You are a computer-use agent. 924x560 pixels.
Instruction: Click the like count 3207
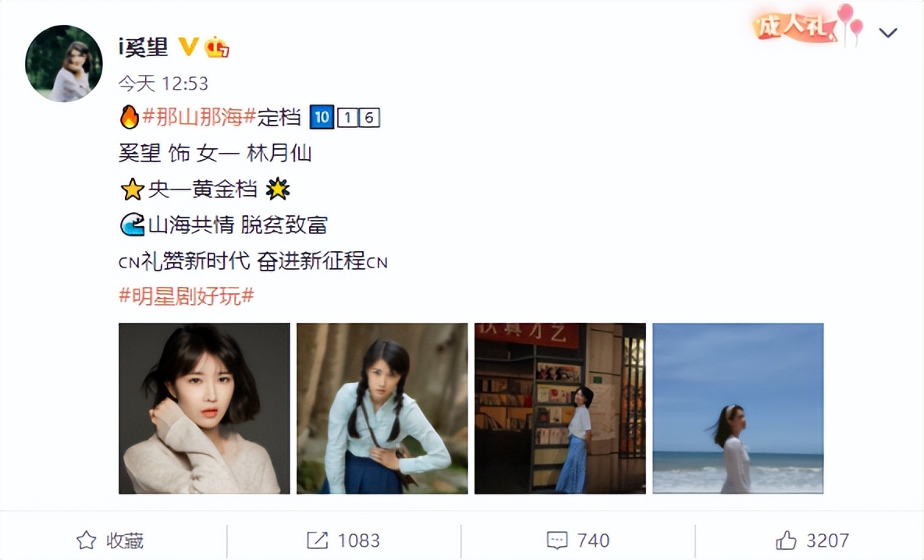point(828,540)
